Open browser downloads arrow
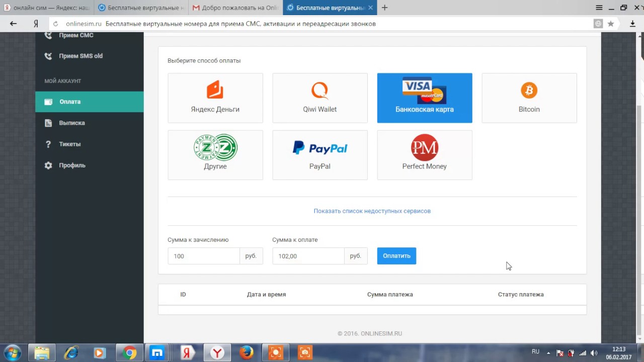The image size is (644, 362). 633,24
